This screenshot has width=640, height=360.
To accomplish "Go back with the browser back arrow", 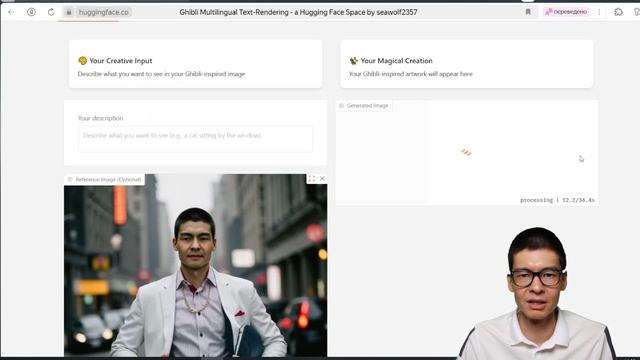I will pos(11,12).
